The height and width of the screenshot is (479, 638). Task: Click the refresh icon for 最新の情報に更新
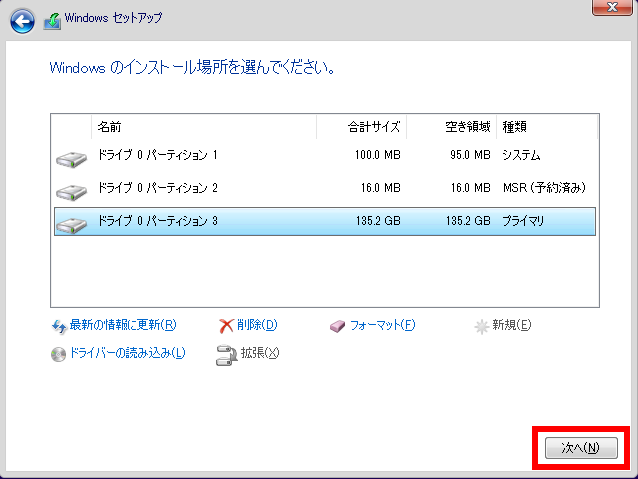pyautogui.click(x=58, y=326)
